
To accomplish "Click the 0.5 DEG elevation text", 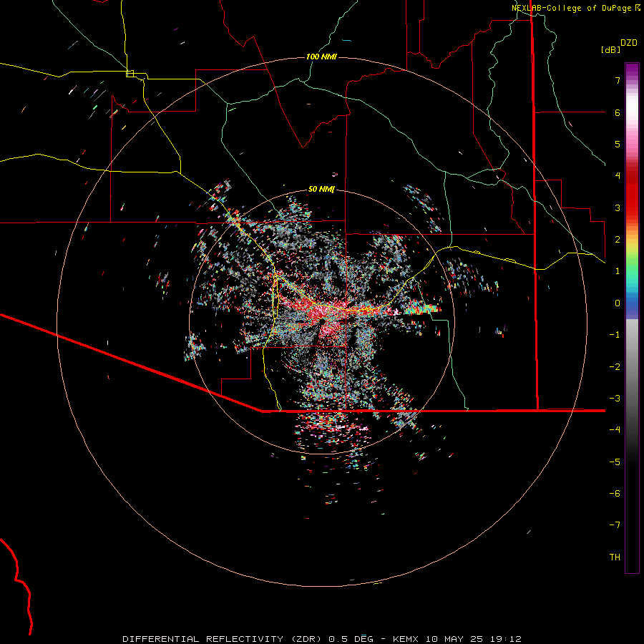I will pos(351,639).
